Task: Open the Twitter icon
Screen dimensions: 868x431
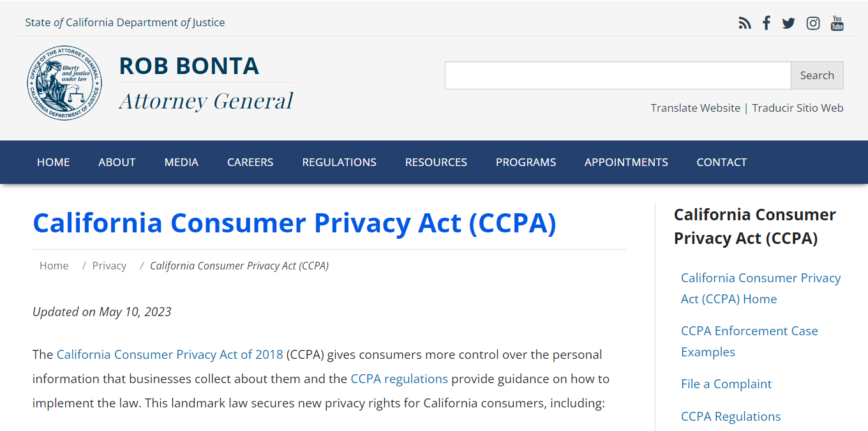Action: [788, 22]
